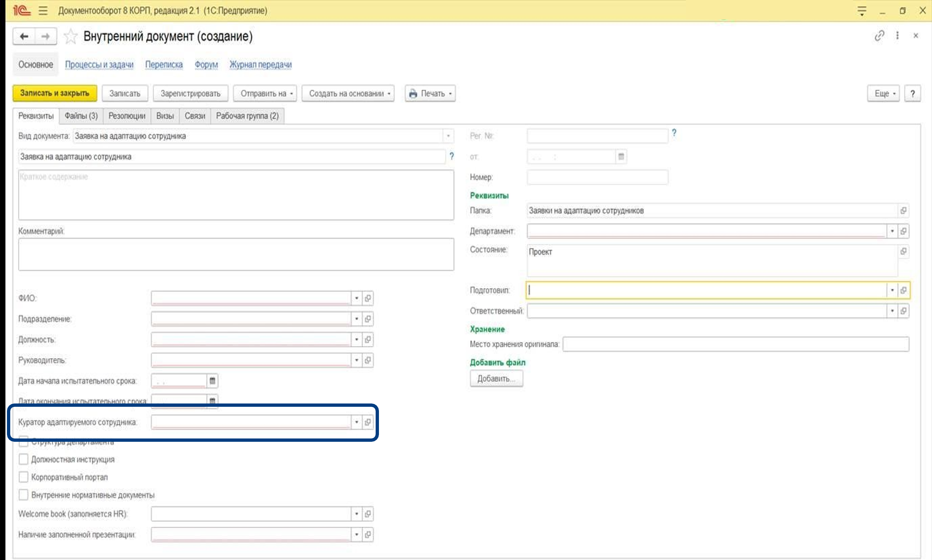Open the Наличие заполненной презентации open-form icon
932x560 pixels.
click(368, 535)
